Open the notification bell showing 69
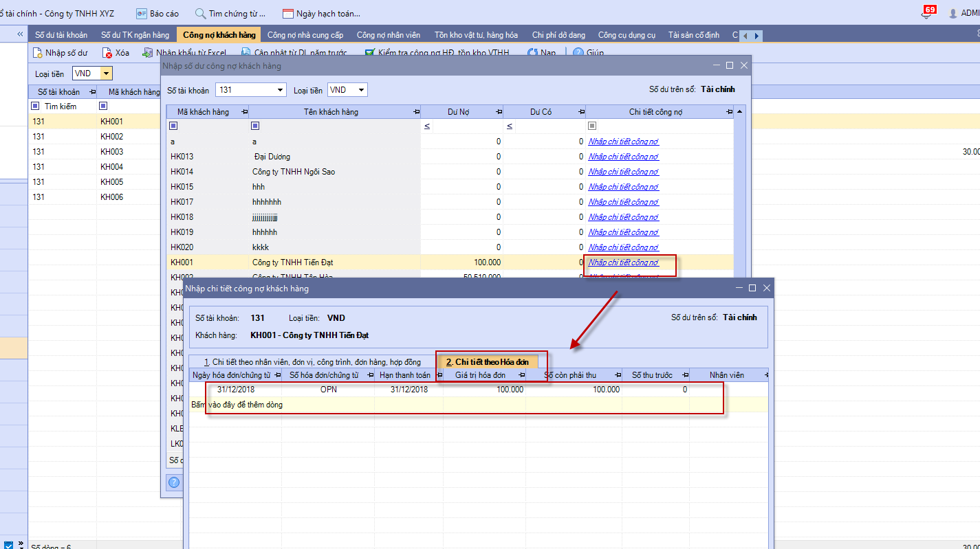 tap(928, 12)
